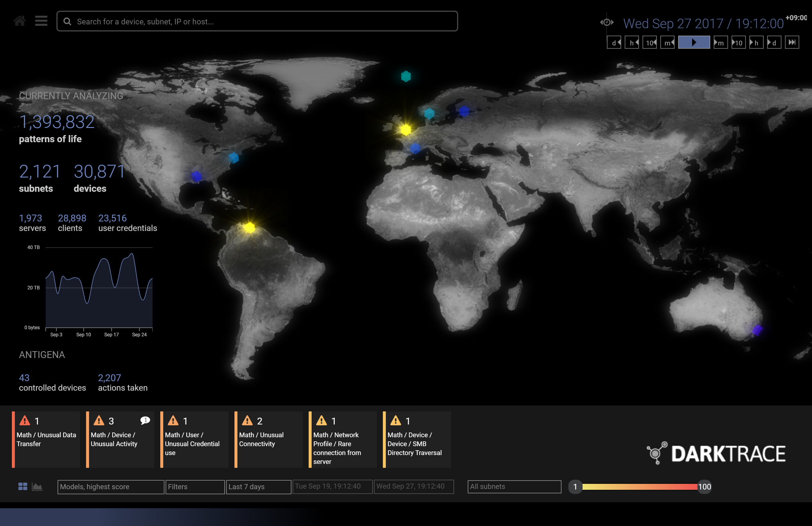
Task: Open the SMB Directory Traversal alert
Action: [417, 440]
